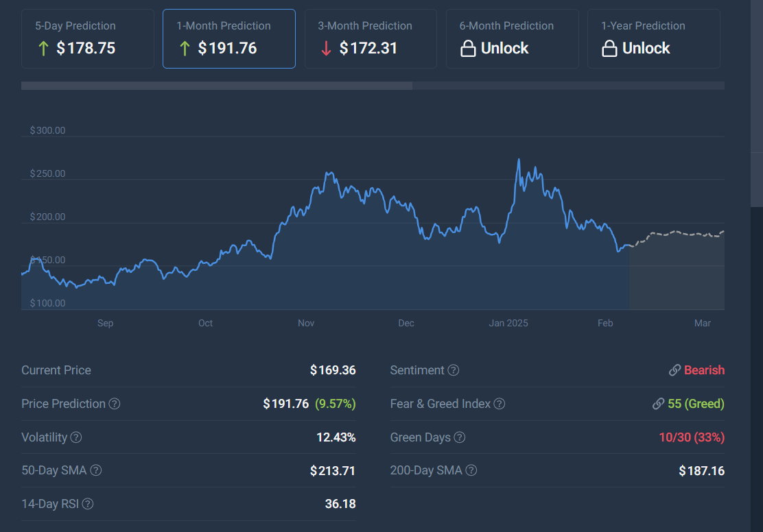763x532 pixels.
Task: Click the November peak on price chart
Action: 329,173
